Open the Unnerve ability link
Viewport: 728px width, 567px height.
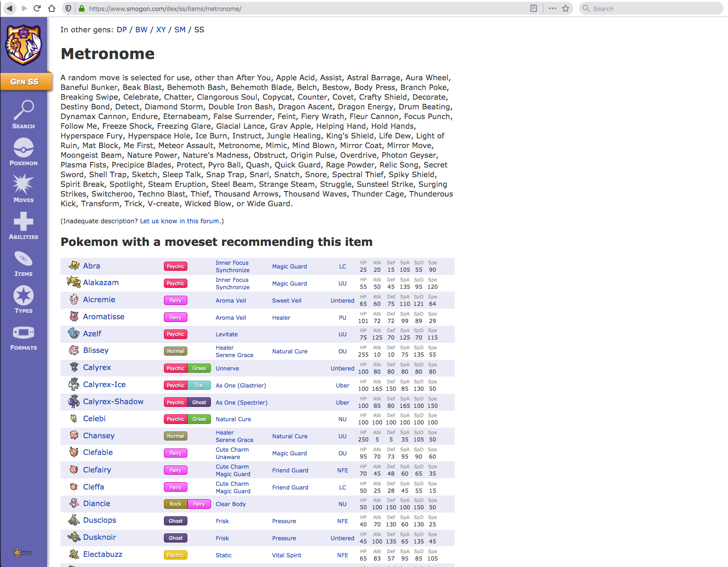point(227,368)
